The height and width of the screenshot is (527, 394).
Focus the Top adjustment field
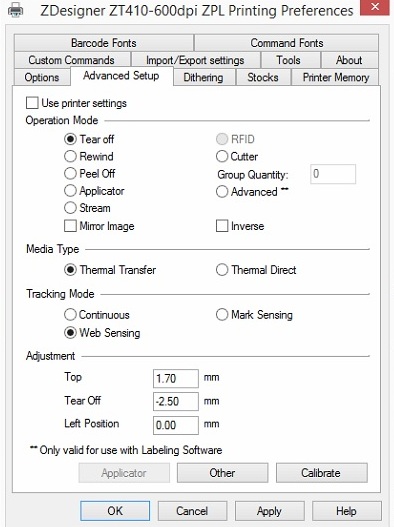click(x=176, y=378)
